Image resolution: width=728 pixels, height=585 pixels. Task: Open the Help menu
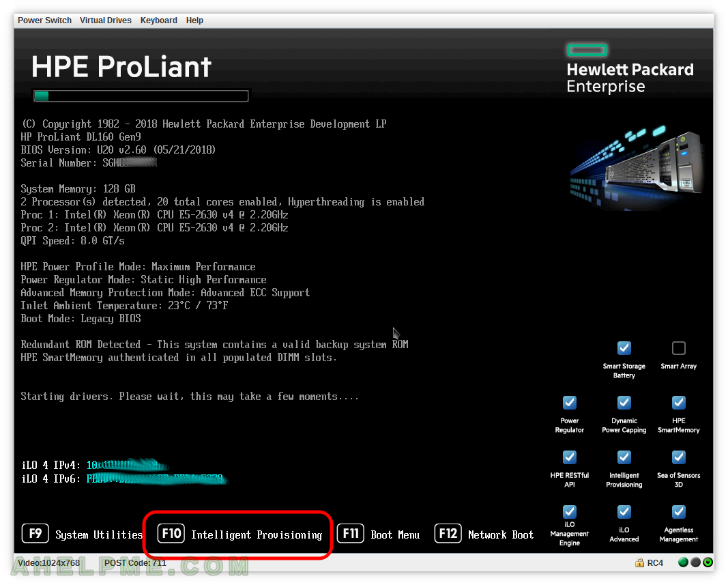click(194, 20)
